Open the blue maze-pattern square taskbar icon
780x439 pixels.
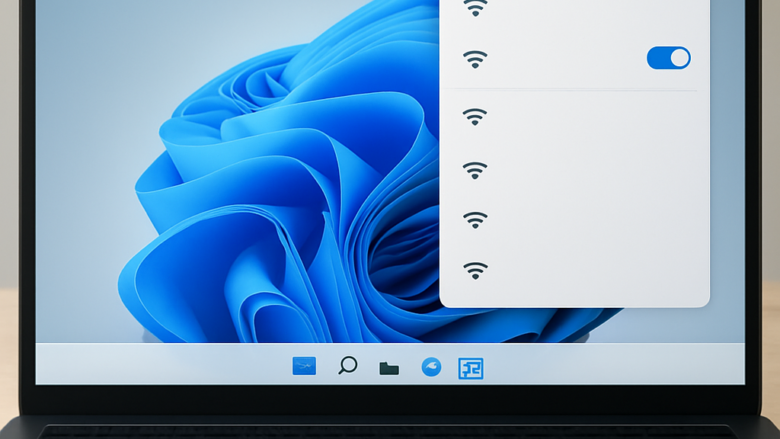(x=471, y=368)
